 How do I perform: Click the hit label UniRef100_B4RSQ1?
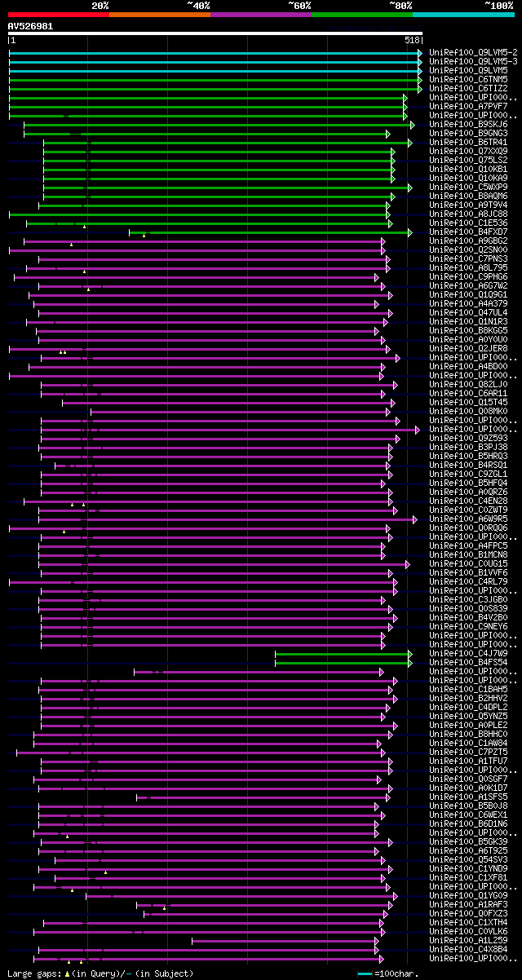469,465
